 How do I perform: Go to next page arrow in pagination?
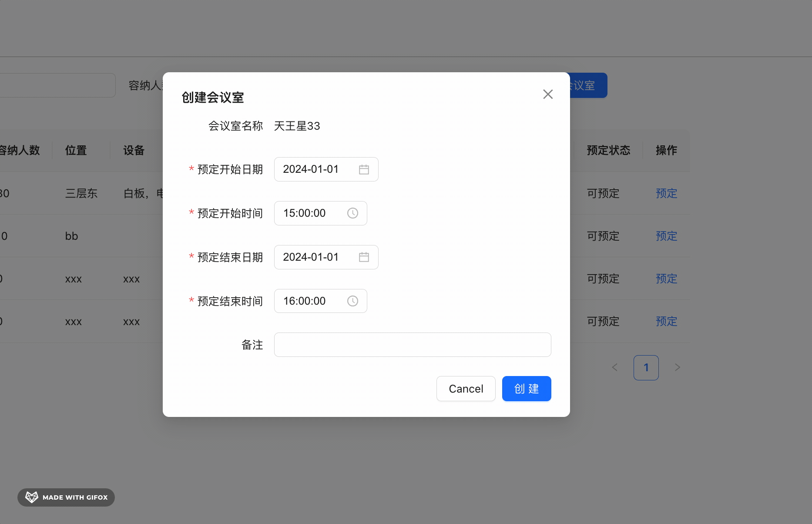(677, 368)
